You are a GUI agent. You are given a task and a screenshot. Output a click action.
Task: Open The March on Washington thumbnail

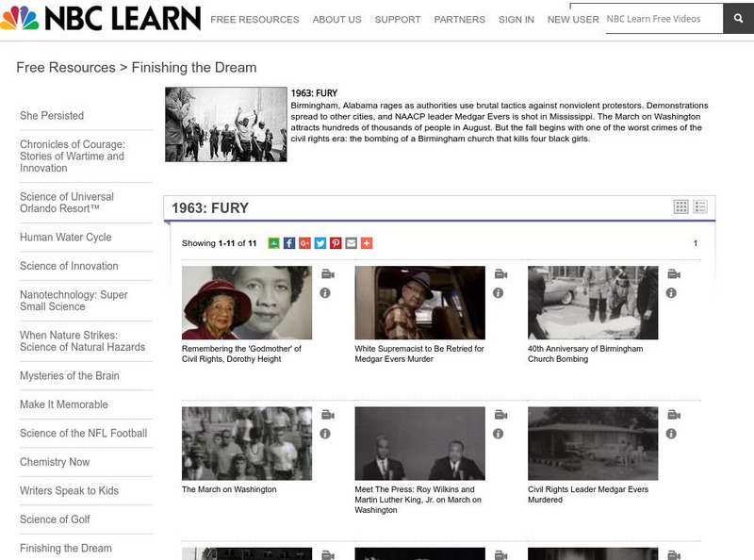pos(247,444)
